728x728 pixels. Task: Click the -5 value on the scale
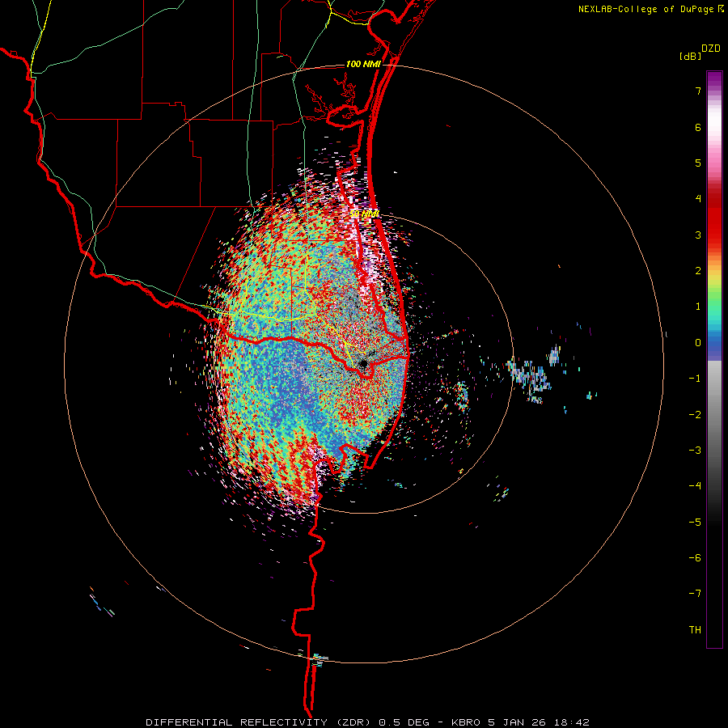695,523
